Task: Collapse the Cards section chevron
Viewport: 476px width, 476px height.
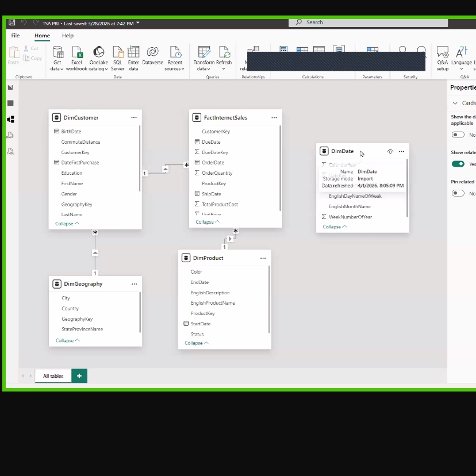Action: click(x=455, y=103)
